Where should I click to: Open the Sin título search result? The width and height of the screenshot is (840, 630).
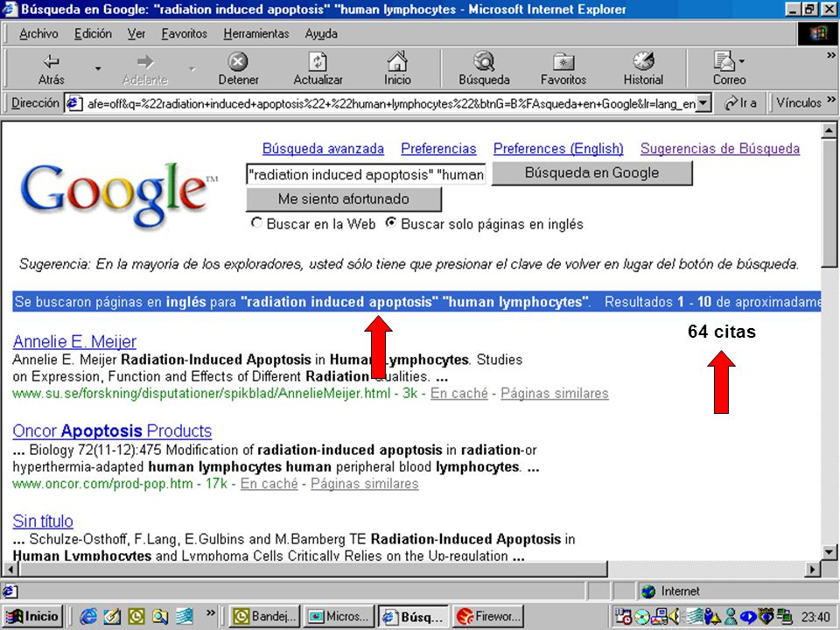point(43,521)
